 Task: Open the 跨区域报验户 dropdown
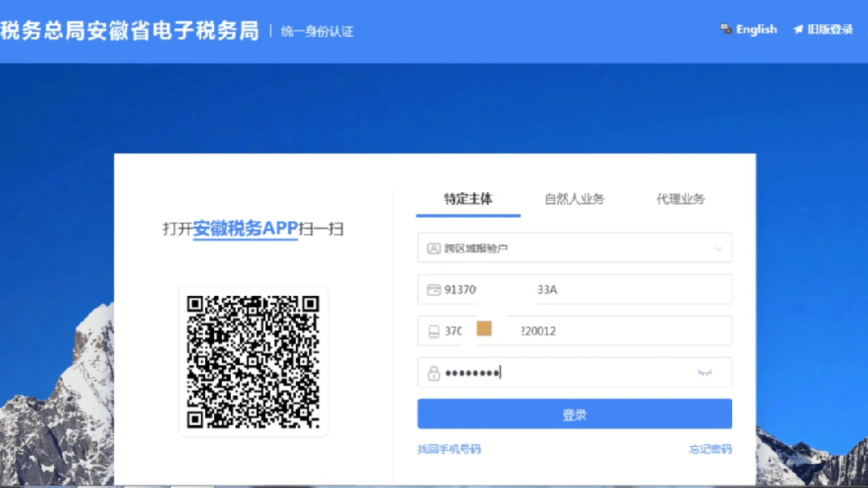click(x=574, y=248)
